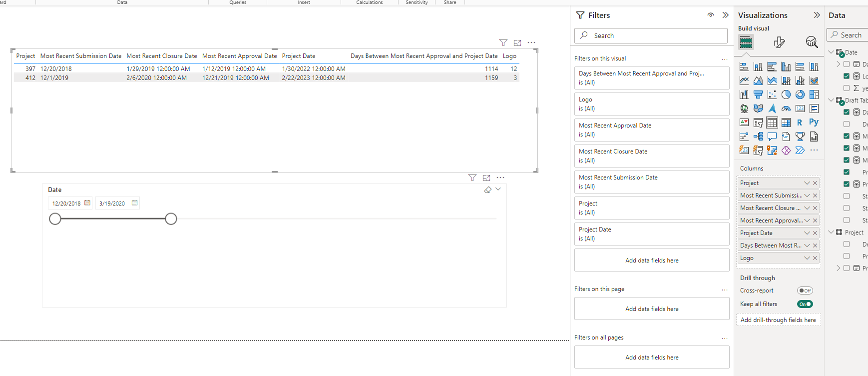
Task: Remove the Project field from Columns
Action: (x=815, y=183)
